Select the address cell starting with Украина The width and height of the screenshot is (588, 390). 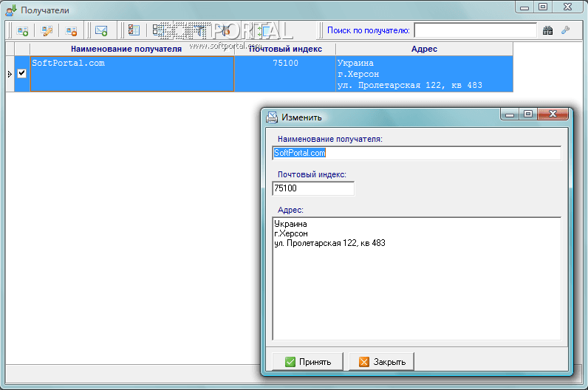pos(424,74)
